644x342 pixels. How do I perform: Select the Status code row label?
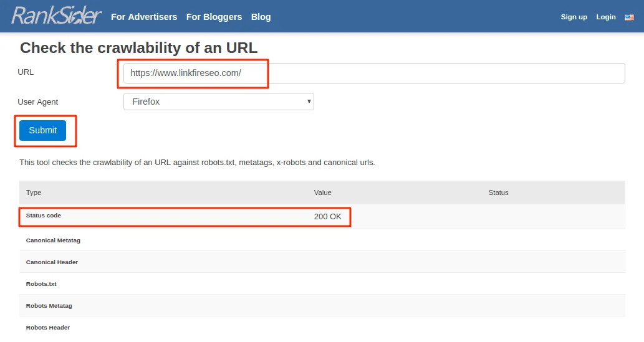point(44,216)
